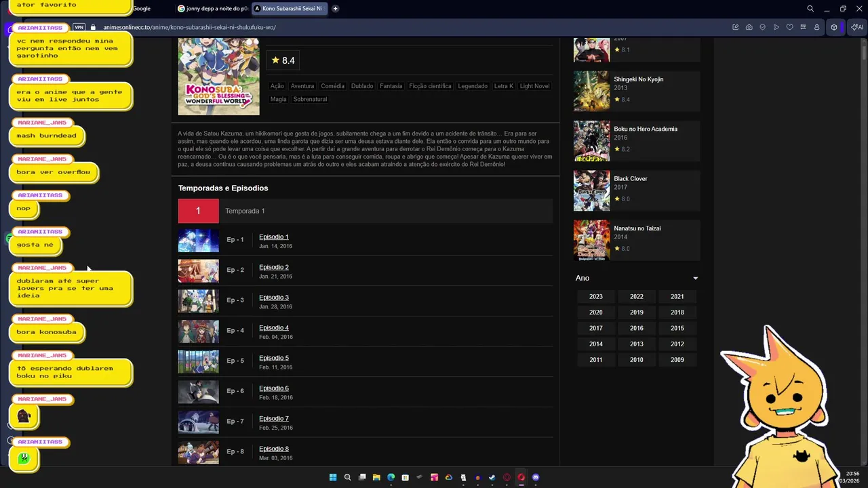Click the send/flow arrow icon in address bar
The width and height of the screenshot is (868, 488).
(776, 27)
